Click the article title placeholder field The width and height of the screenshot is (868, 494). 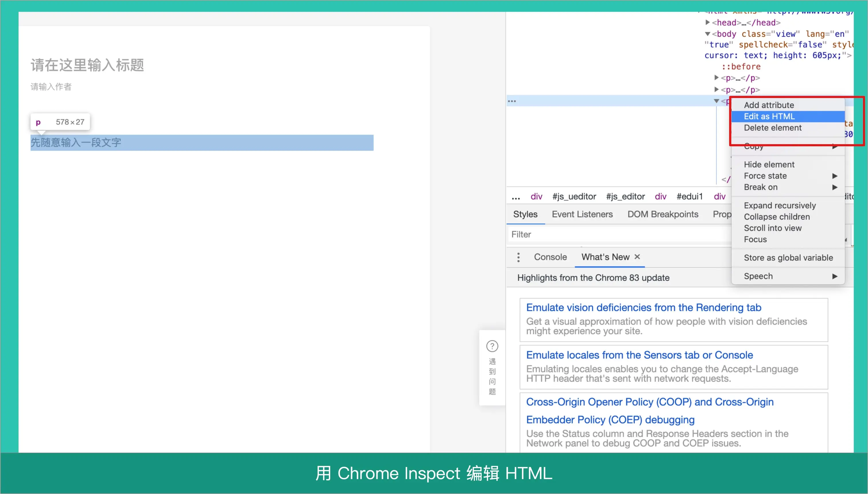click(x=88, y=65)
